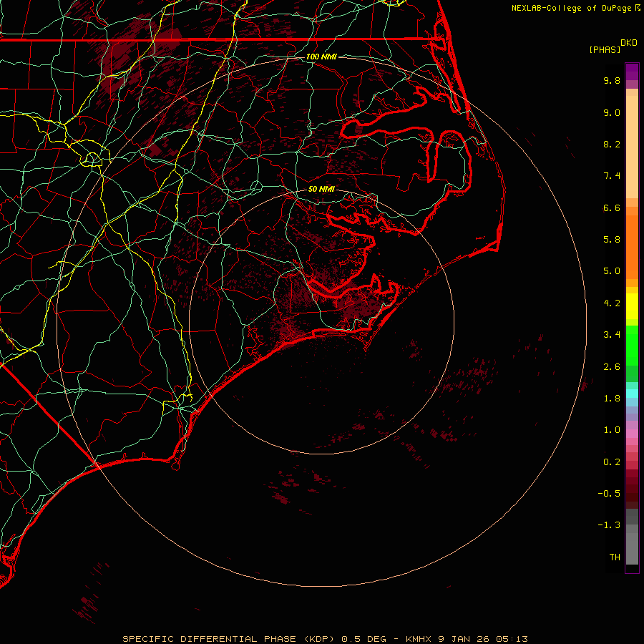Select the pink swatch beside 1.0 value

click(x=632, y=430)
